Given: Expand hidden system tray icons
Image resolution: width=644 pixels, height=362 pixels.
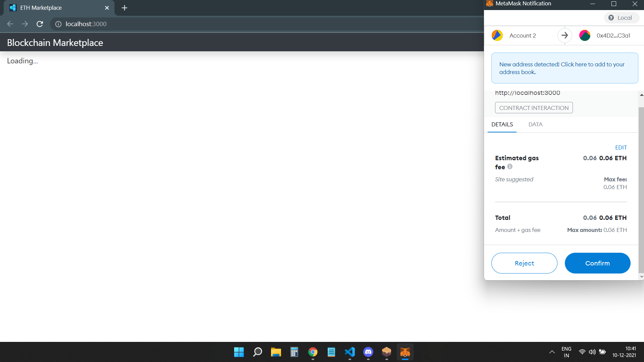Looking at the screenshot, I should pyautogui.click(x=552, y=352).
